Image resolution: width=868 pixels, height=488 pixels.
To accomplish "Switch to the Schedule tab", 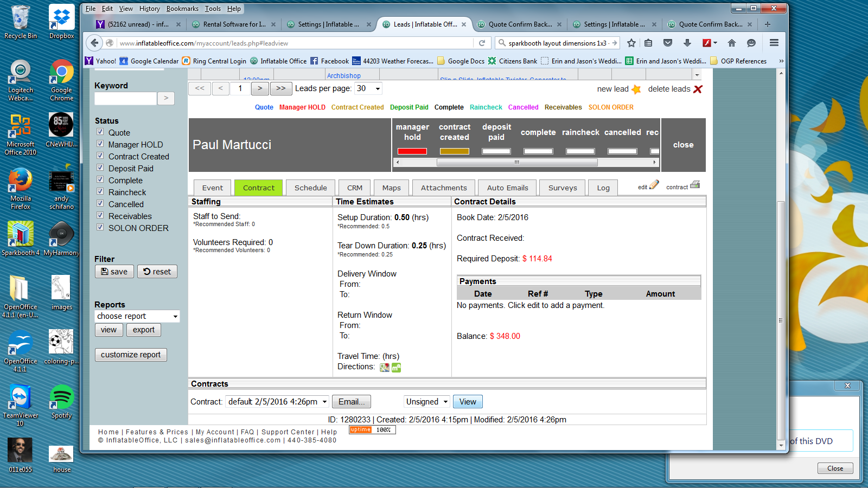I will point(310,188).
